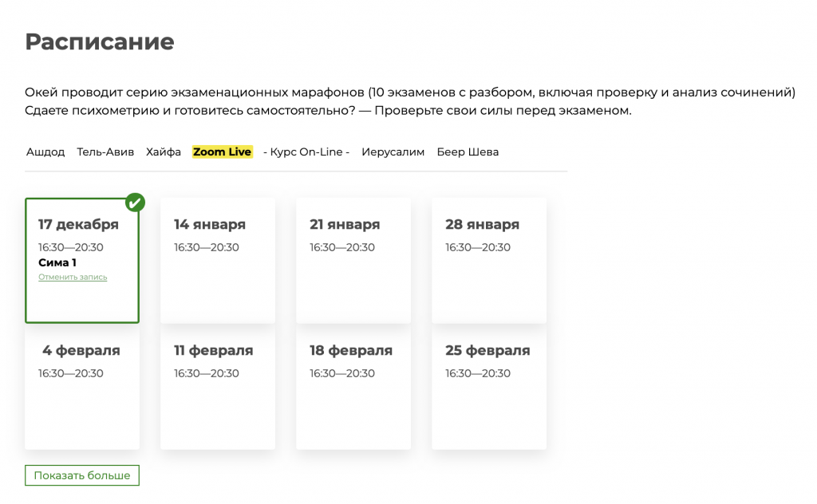
Task: Click the green checkmark badge on 17 декабря
Action: tap(136, 203)
